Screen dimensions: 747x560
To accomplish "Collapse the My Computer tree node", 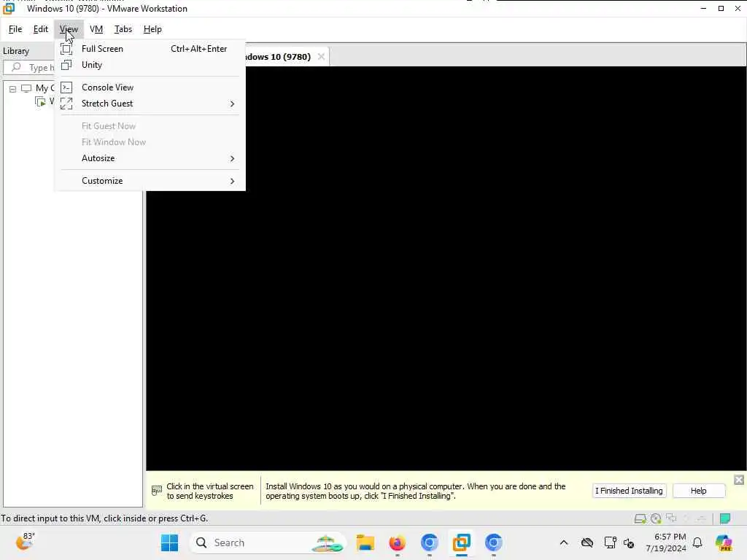I will [13, 89].
